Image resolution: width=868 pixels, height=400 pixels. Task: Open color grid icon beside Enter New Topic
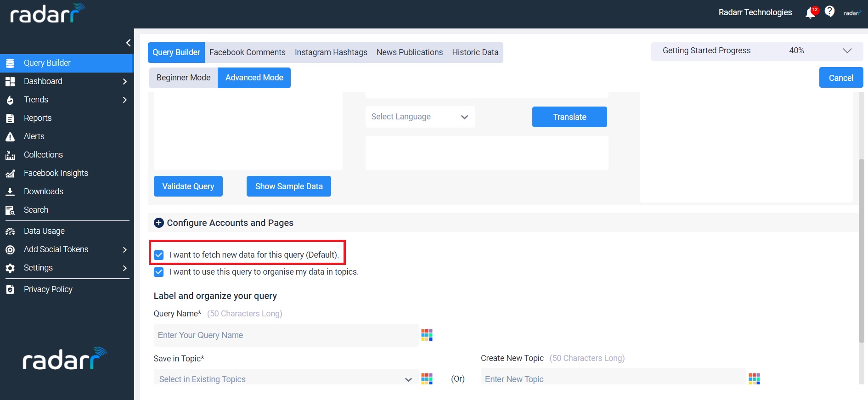[x=754, y=378]
